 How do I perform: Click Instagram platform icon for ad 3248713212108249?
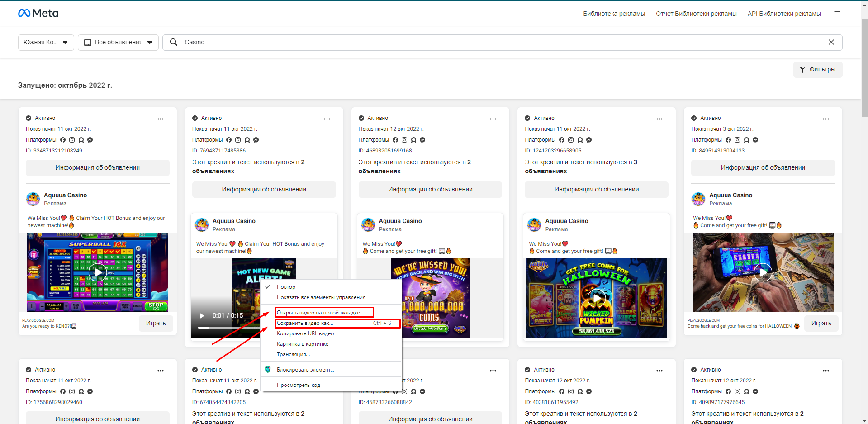(x=72, y=140)
